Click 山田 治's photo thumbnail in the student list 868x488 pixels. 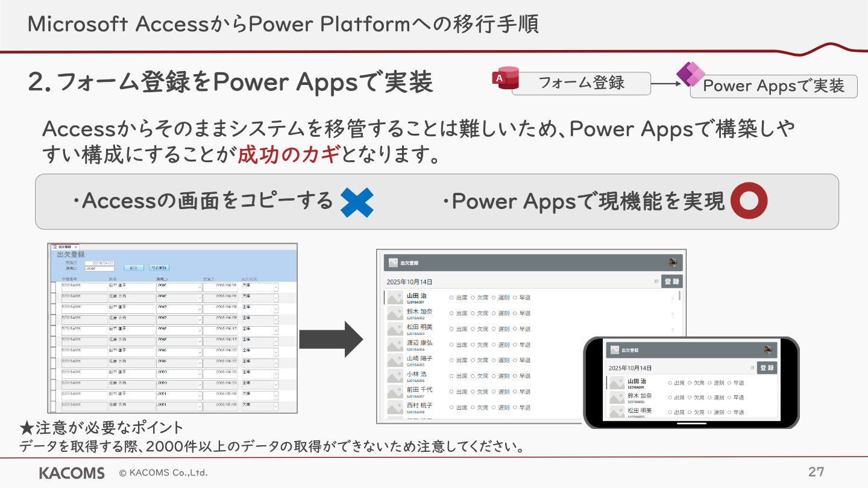[x=395, y=298]
